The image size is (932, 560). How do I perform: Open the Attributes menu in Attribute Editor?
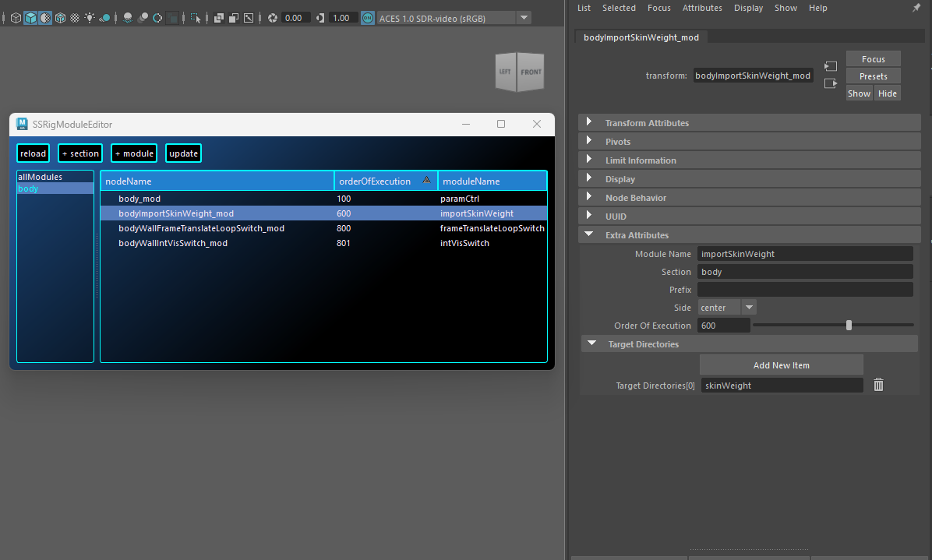click(x=702, y=8)
